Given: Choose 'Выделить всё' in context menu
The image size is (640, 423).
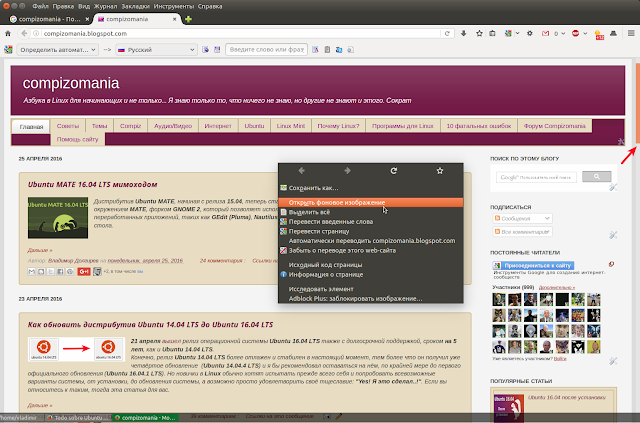Looking at the screenshot, I should pyautogui.click(x=371, y=212).
